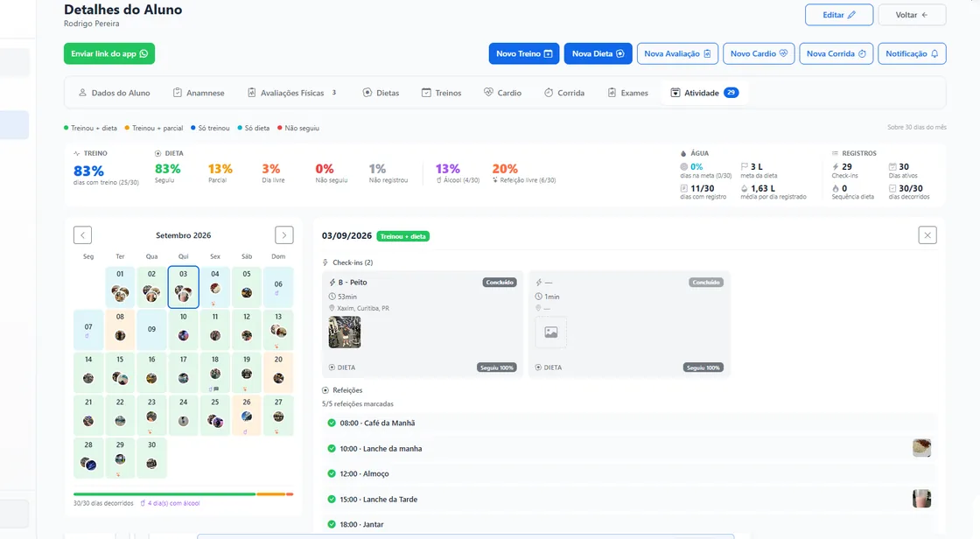
Task: Click the empty image placeholder in second check-in
Action: coord(550,332)
